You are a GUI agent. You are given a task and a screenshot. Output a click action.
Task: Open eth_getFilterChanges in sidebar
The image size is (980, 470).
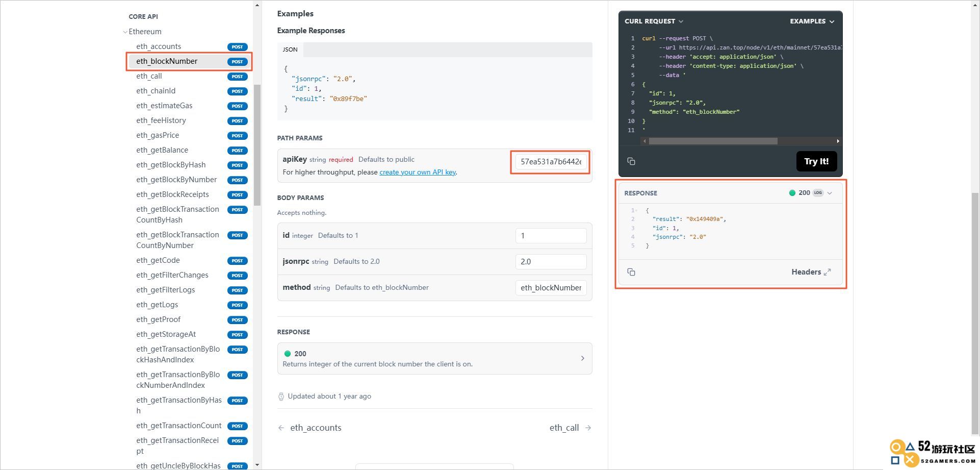pos(189,275)
